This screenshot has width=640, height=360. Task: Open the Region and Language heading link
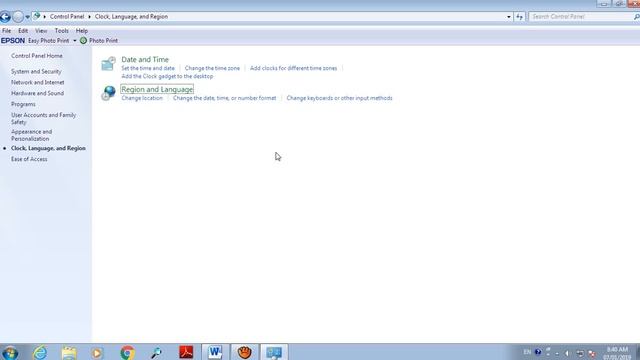tap(157, 89)
